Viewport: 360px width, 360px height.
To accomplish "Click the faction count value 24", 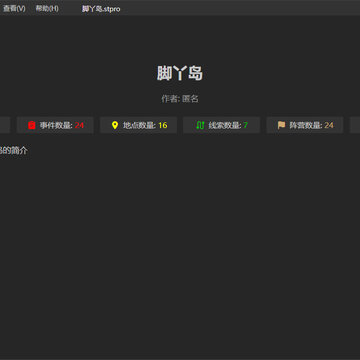I will (329, 125).
